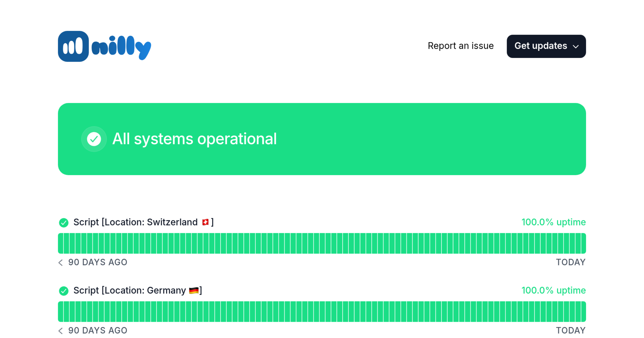The image size is (644, 338).
Task: Go back with Switzerland 90 days ago chevron
Action: pyautogui.click(x=61, y=263)
